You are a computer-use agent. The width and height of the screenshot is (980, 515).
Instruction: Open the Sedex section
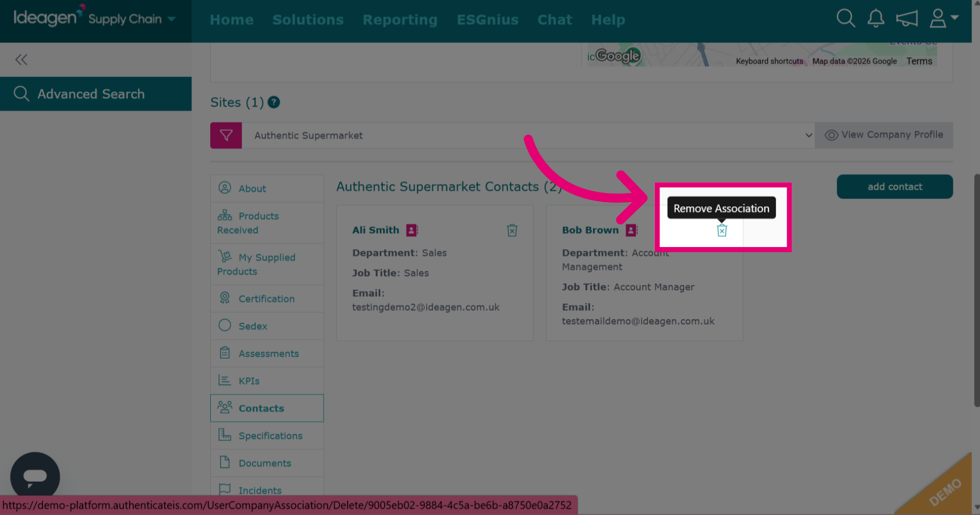pyautogui.click(x=267, y=326)
